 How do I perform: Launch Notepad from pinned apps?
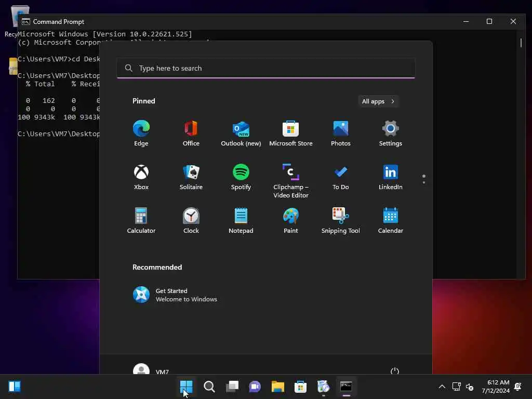tap(241, 220)
